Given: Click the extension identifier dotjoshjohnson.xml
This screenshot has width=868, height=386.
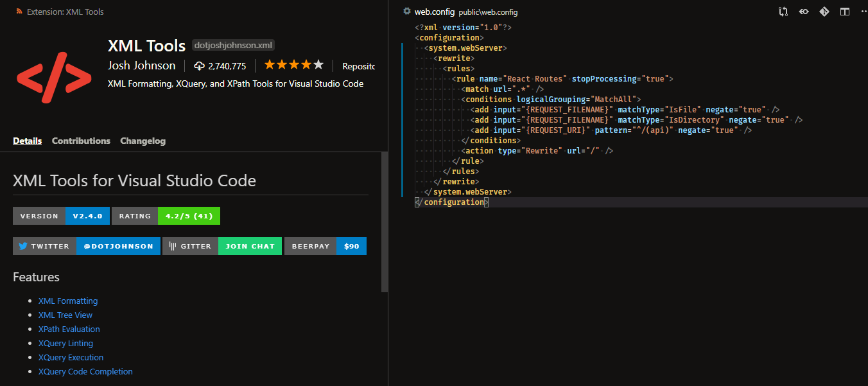Looking at the screenshot, I should tap(233, 46).
